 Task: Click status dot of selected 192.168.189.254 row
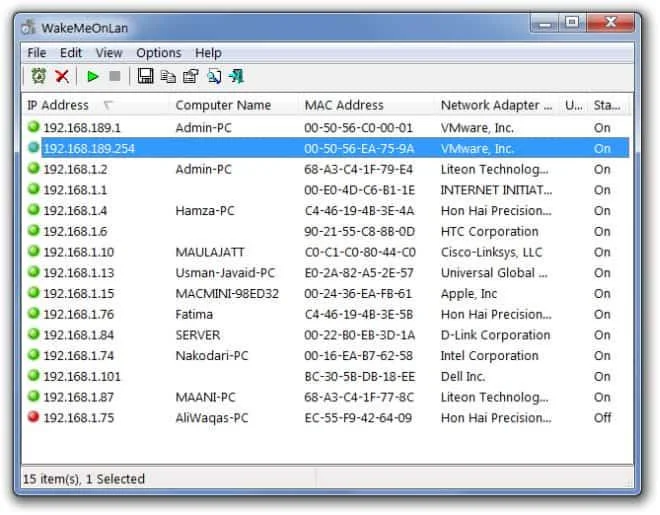pyautogui.click(x=33, y=147)
